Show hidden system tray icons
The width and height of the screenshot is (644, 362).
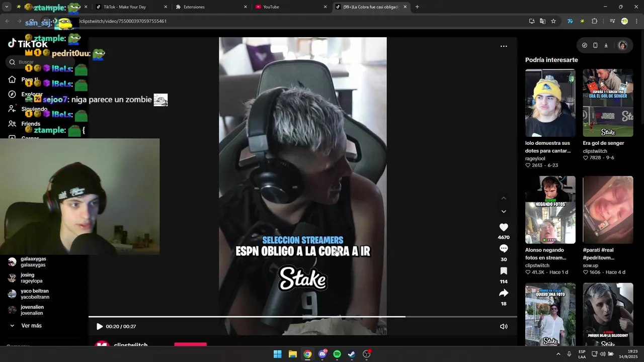558,354
